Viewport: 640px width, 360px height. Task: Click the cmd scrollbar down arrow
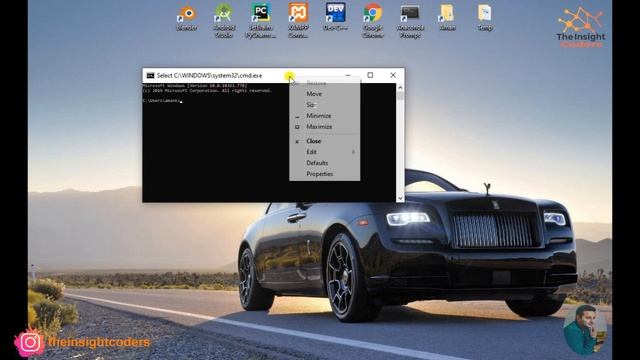[400, 198]
